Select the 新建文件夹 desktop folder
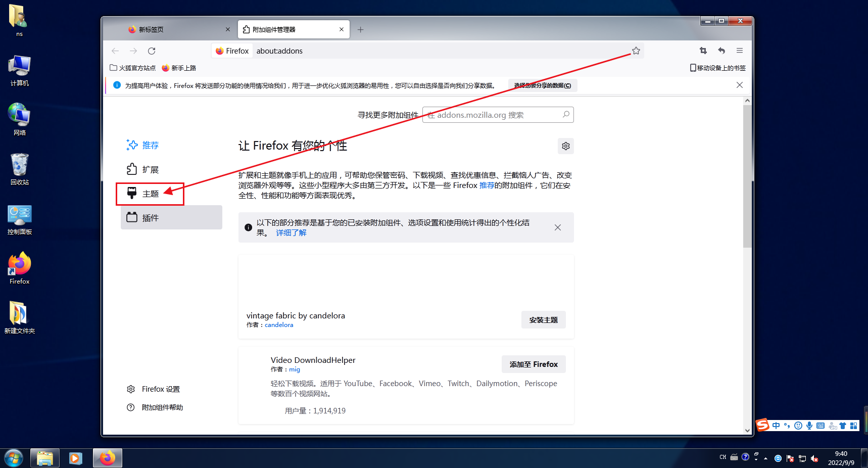This screenshot has height=468, width=868. (x=20, y=318)
